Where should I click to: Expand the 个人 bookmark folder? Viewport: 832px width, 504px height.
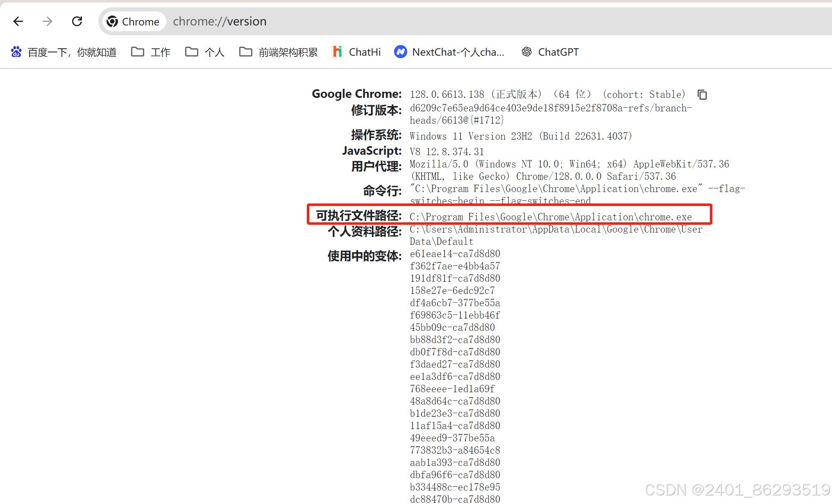click(x=205, y=52)
